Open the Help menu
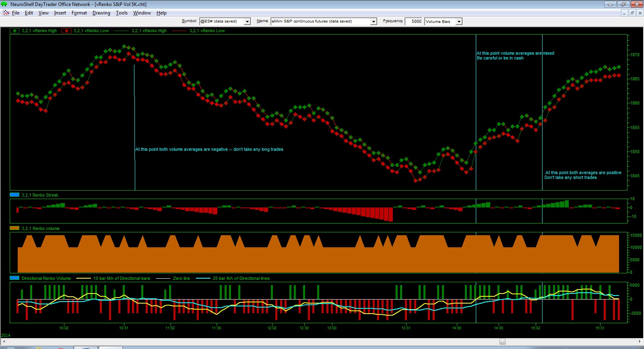Screen dimensions: 644x349 [161, 13]
